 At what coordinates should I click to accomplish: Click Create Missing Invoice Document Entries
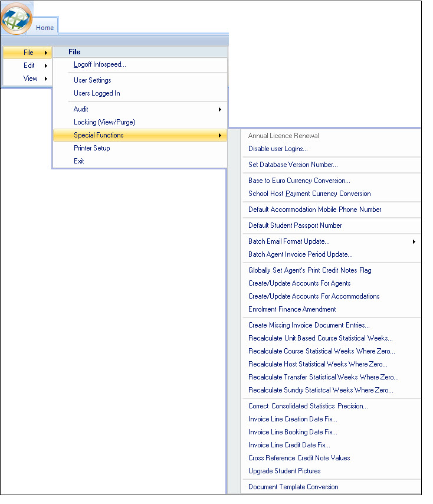(309, 325)
